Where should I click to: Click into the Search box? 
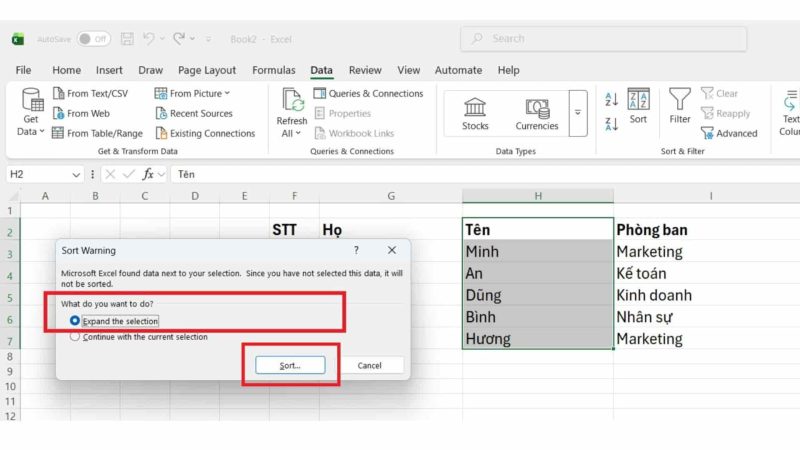[x=604, y=39]
